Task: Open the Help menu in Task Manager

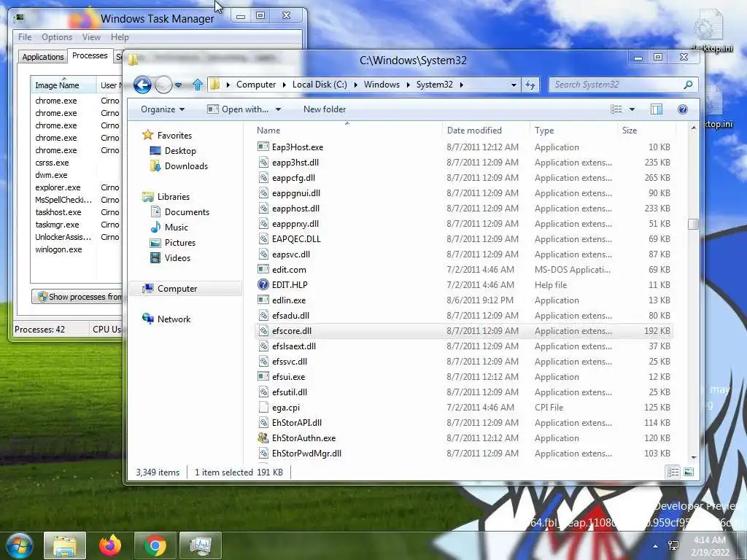Action: pyautogui.click(x=120, y=37)
